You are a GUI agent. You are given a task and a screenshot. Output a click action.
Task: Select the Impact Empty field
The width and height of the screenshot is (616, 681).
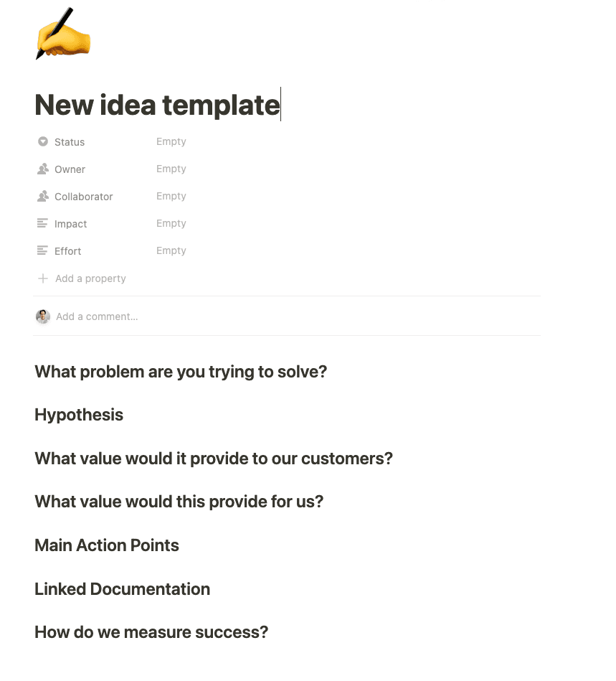tap(171, 223)
